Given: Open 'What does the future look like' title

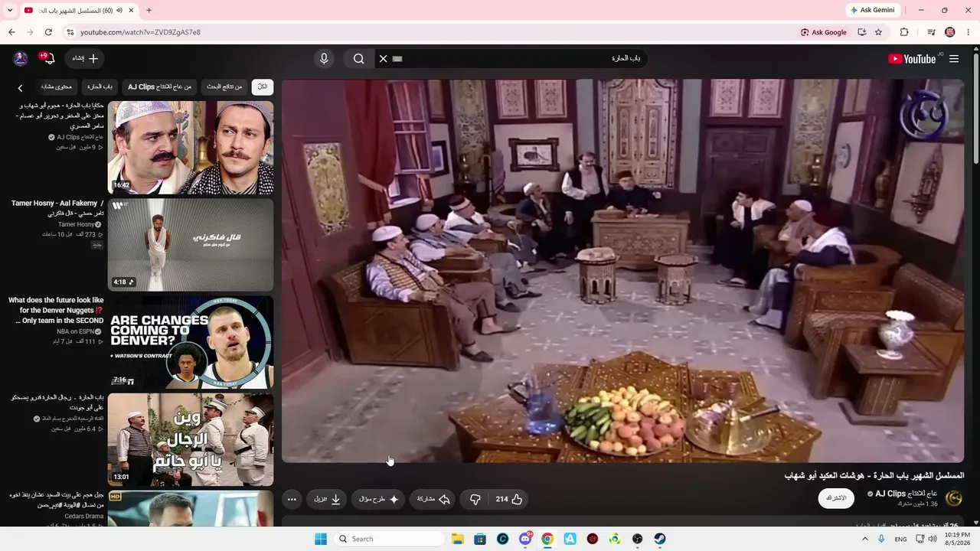Looking at the screenshot, I should tap(56, 311).
